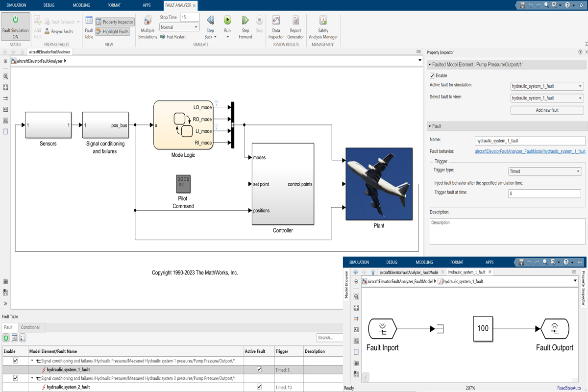This screenshot has height=392, width=588.
Task: Open the Trigger type dropdown showing Timed
Action: (x=545, y=171)
